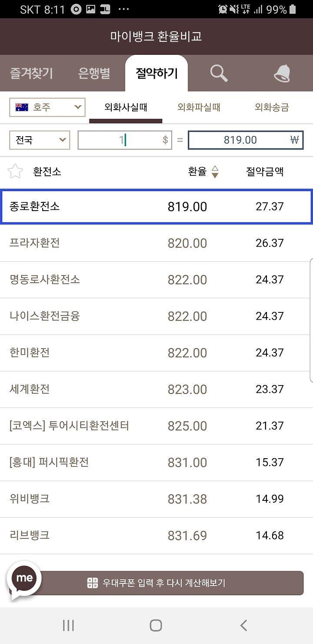Expand the 전국 region dropdown
The height and width of the screenshot is (644, 313).
point(40,140)
